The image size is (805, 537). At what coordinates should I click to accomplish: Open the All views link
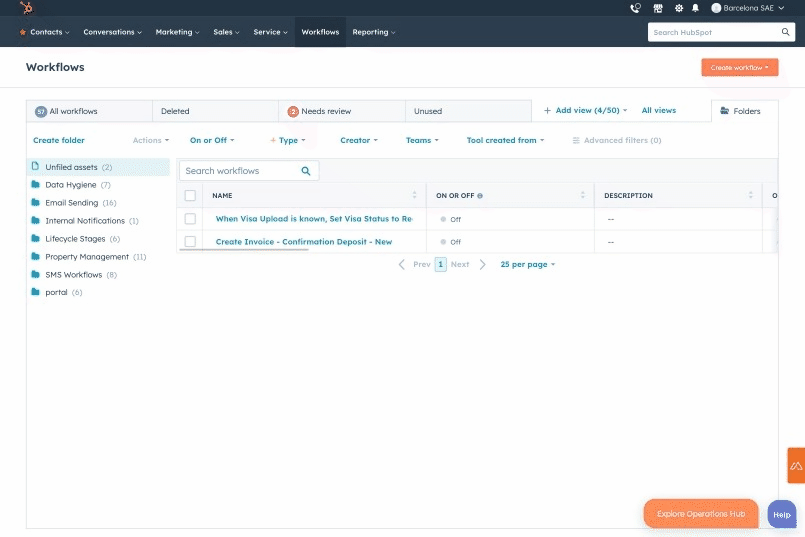(659, 110)
